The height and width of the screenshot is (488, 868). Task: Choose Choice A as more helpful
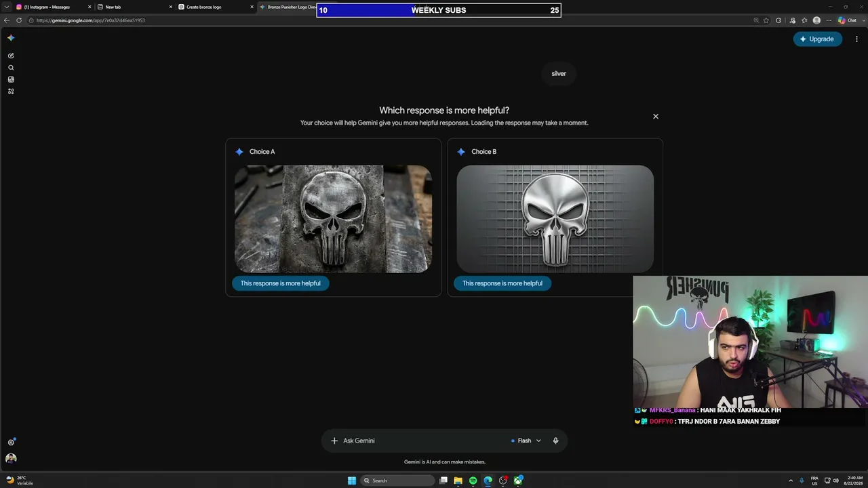click(x=281, y=283)
